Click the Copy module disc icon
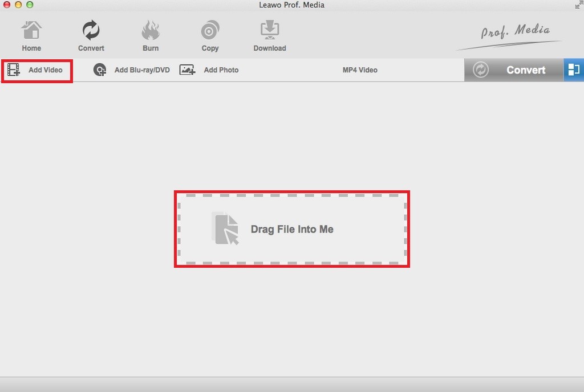 [x=209, y=28]
